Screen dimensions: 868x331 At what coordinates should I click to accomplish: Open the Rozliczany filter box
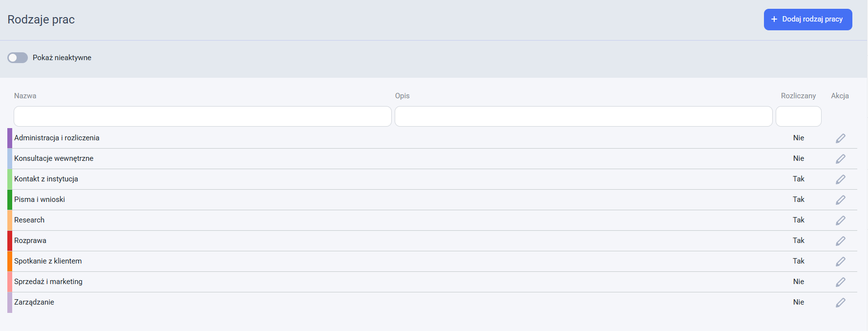(x=799, y=116)
